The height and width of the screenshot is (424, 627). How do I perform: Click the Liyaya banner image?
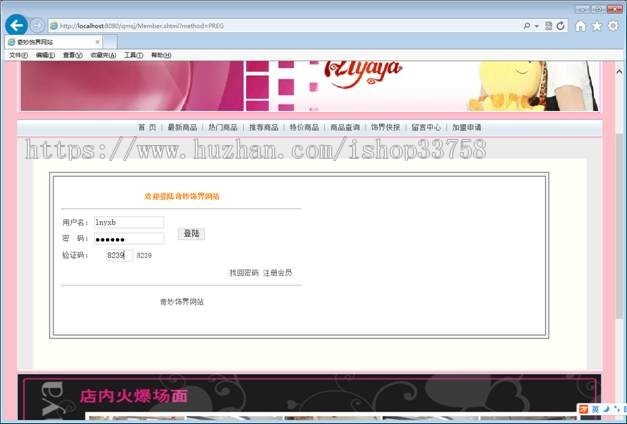310,86
